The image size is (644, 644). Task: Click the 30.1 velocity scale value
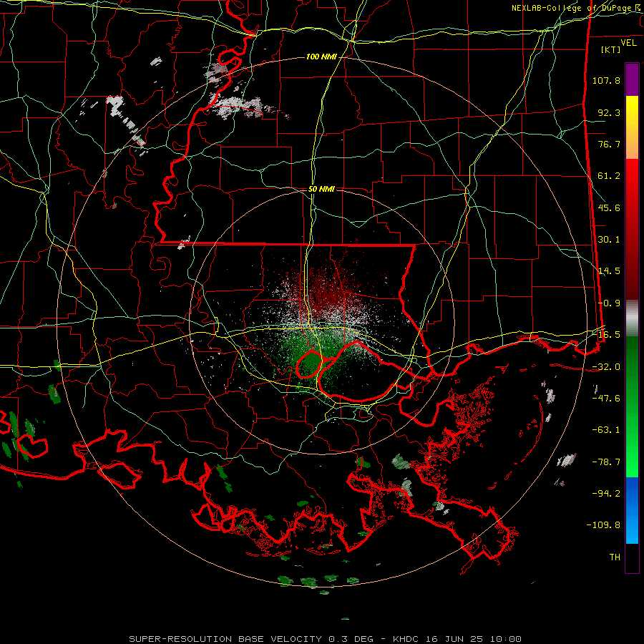[609, 240]
